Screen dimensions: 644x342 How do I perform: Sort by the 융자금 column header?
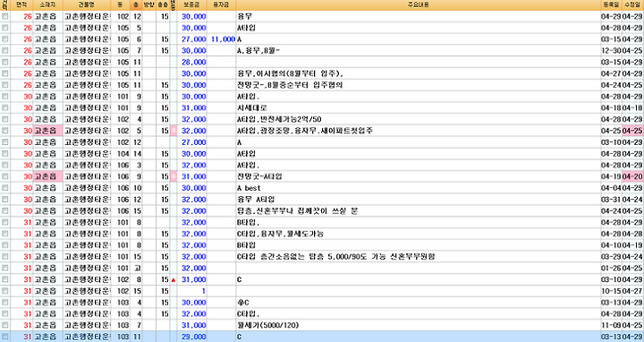pyautogui.click(x=222, y=5)
